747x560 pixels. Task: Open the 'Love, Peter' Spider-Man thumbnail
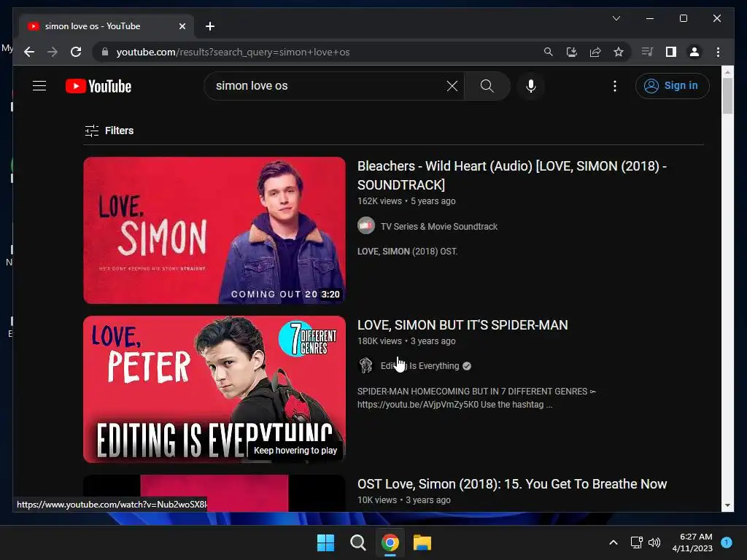[x=214, y=389]
